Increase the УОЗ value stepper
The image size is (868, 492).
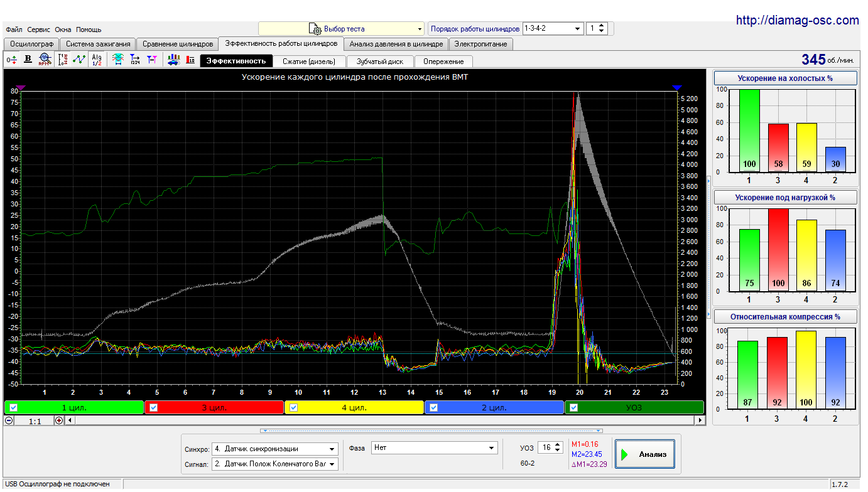558,444
